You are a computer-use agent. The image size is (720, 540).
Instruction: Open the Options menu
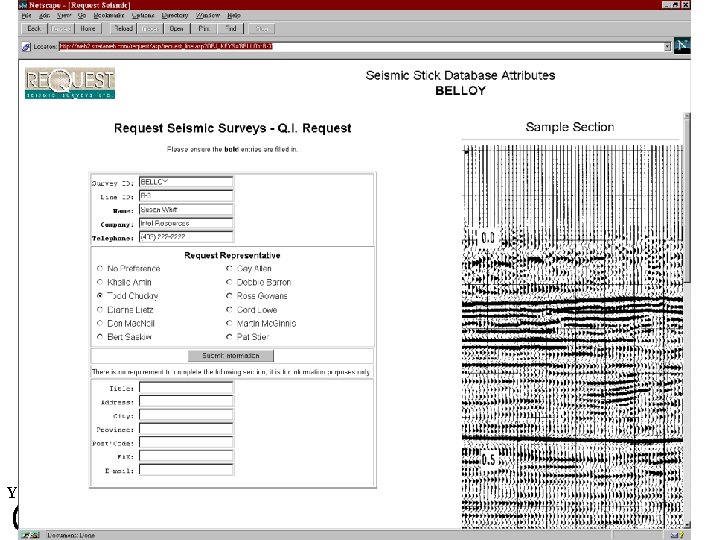tap(143, 15)
